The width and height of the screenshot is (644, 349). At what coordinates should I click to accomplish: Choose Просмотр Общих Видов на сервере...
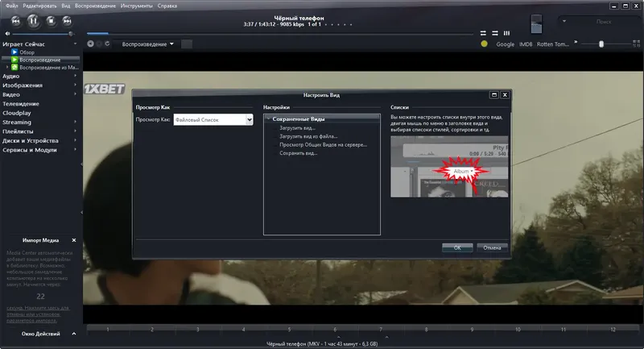pos(324,145)
